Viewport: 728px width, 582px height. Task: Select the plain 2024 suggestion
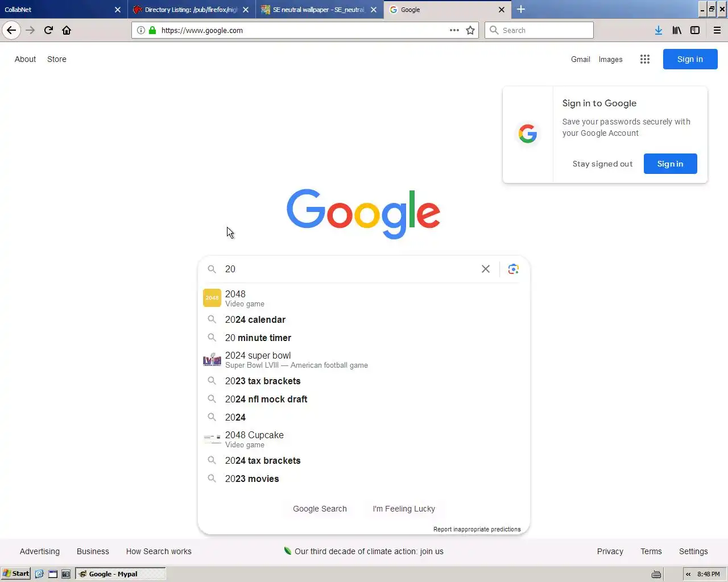click(364, 417)
